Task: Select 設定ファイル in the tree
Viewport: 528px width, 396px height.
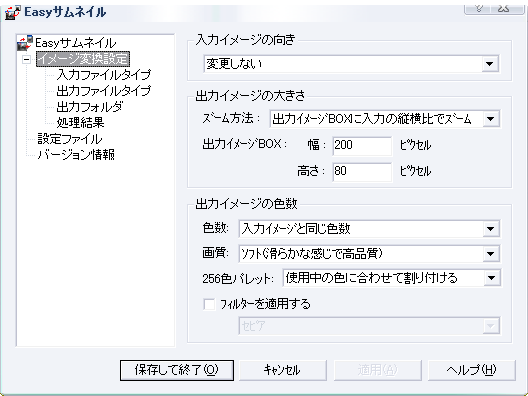Action: tap(70, 139)
